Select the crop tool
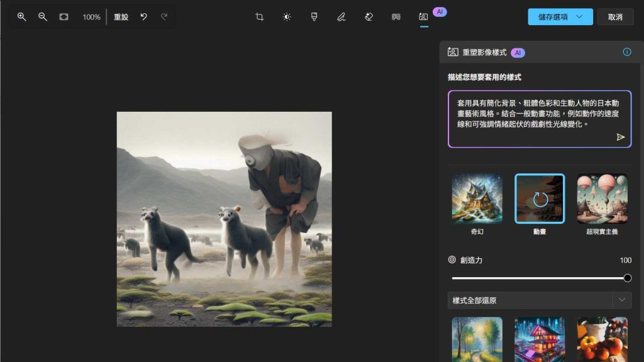 (x=260, y=17)
